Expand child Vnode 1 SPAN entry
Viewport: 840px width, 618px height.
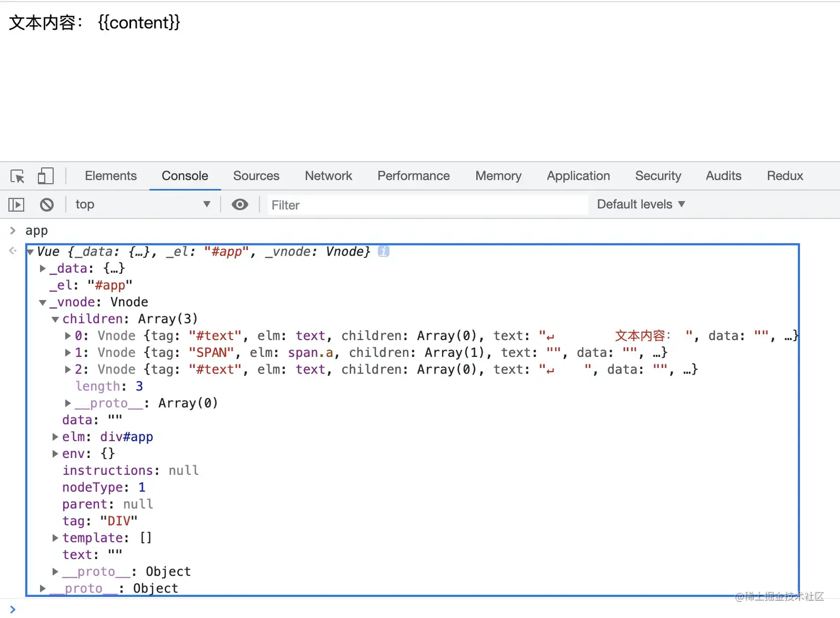coord(68,352)
